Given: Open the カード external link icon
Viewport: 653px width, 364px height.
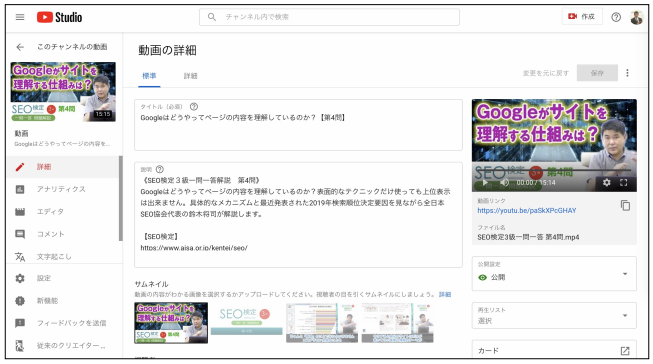Looking at the screenshot, I should [x=625, y=351].
